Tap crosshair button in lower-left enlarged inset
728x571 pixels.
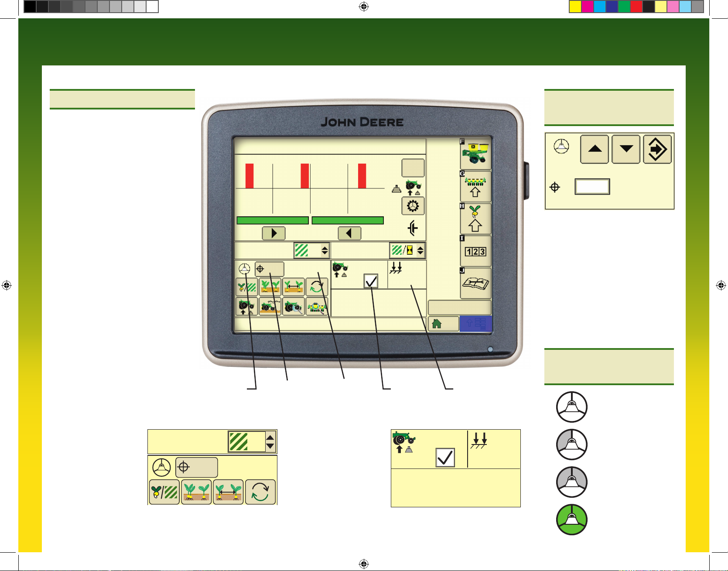pos(197,468)
